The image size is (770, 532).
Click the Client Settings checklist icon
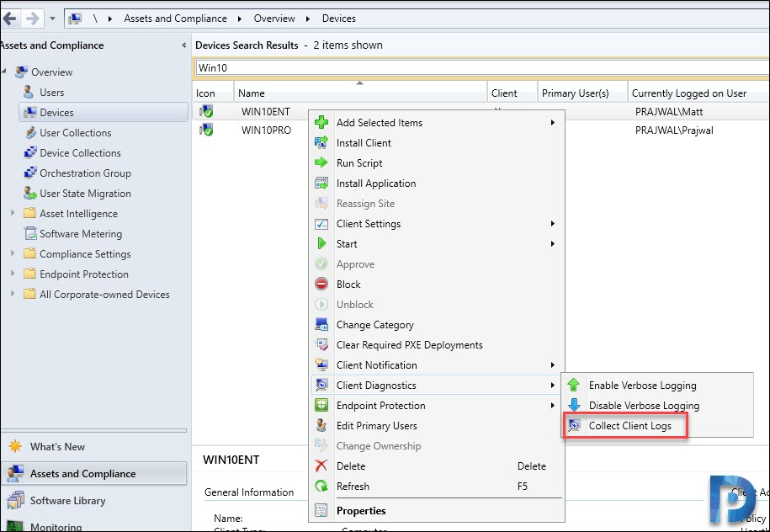pos(321,224)
